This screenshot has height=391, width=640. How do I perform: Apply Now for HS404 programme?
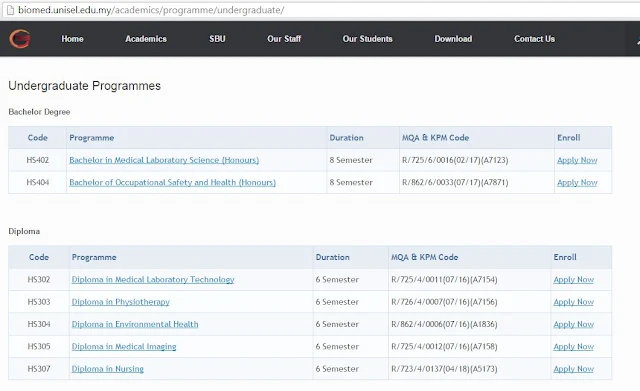coord(577,182)
